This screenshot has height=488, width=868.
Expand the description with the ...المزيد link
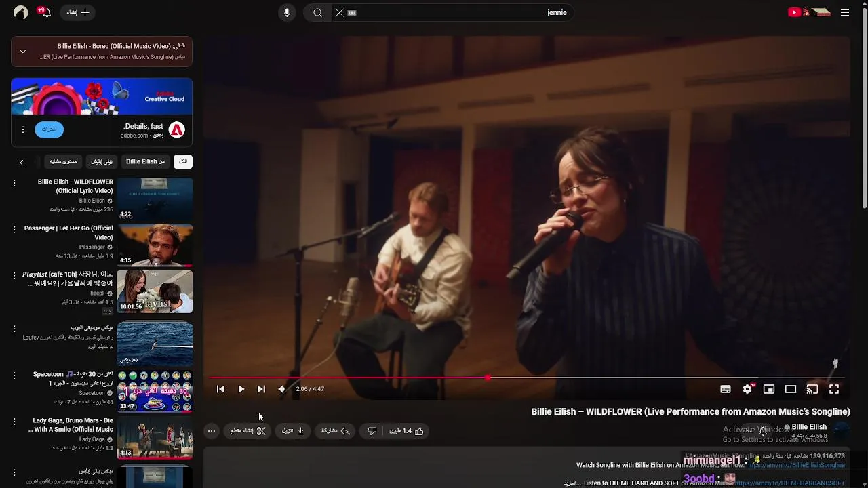coord(572,483)
